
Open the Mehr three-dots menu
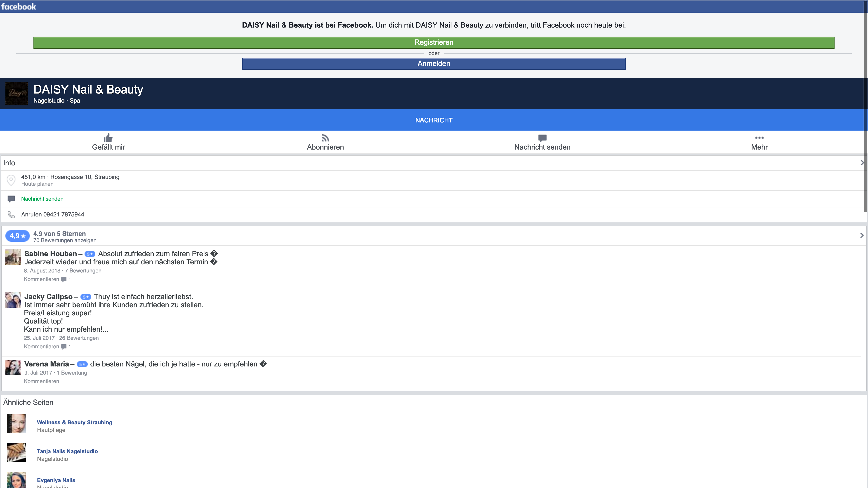pyautogui.click(x=759, y=138)
